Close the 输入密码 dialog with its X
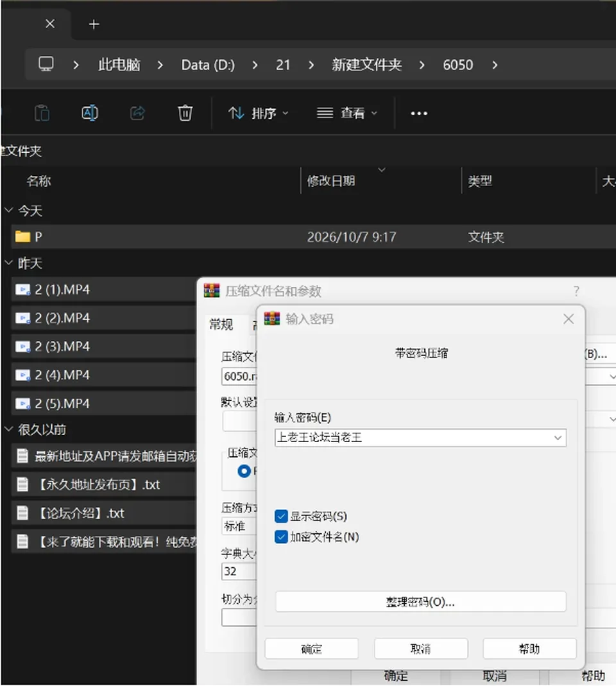616x686 pixels. pos(569,319)
